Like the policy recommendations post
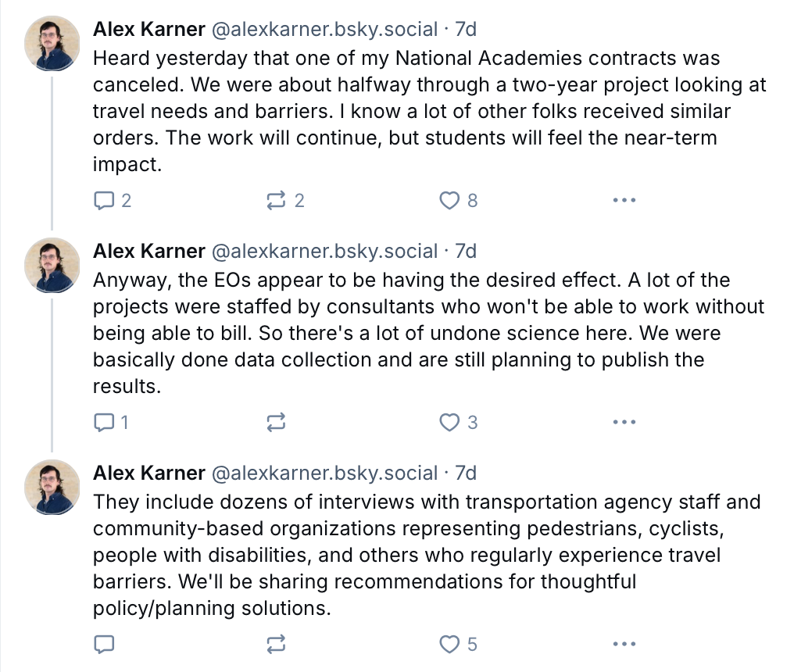 [x=449, y=645]
